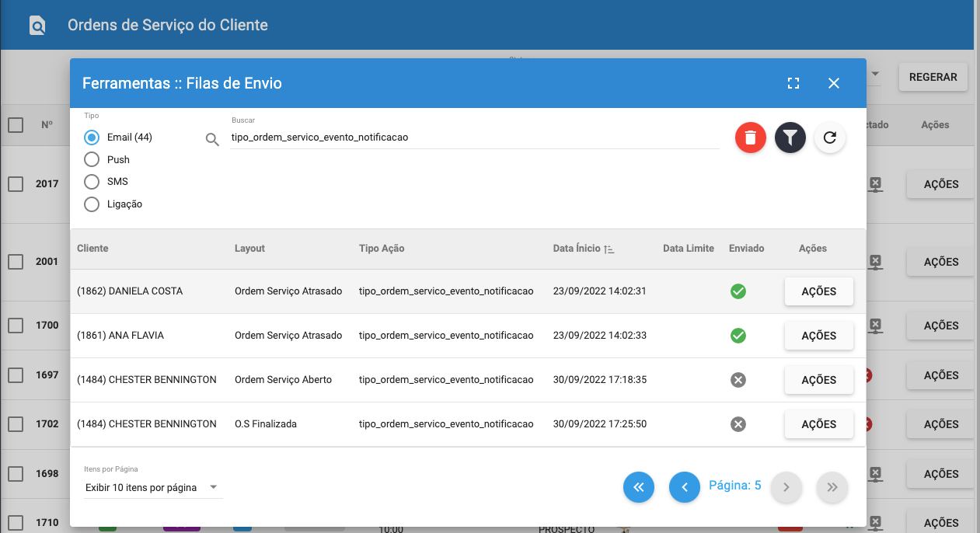Click into the Buscar search field

tap(474, 138)
